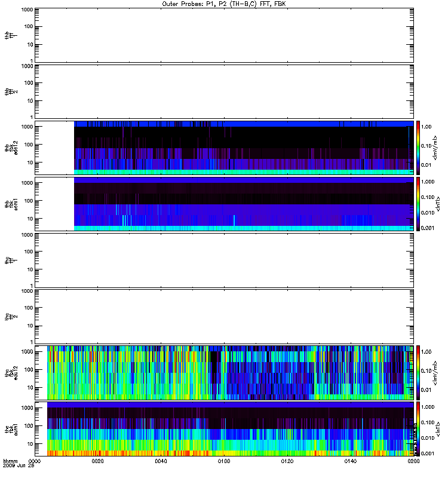Select the thc fbk edc12 color bar
The width and height of the screenshot is (448, 478).
(418, 372)
